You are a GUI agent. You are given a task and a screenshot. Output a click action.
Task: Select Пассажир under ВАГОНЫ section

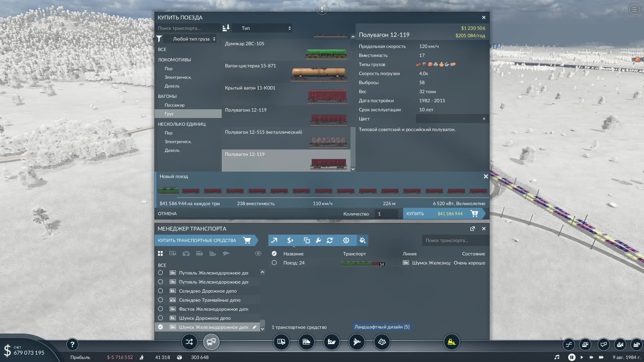coord(174,105)
